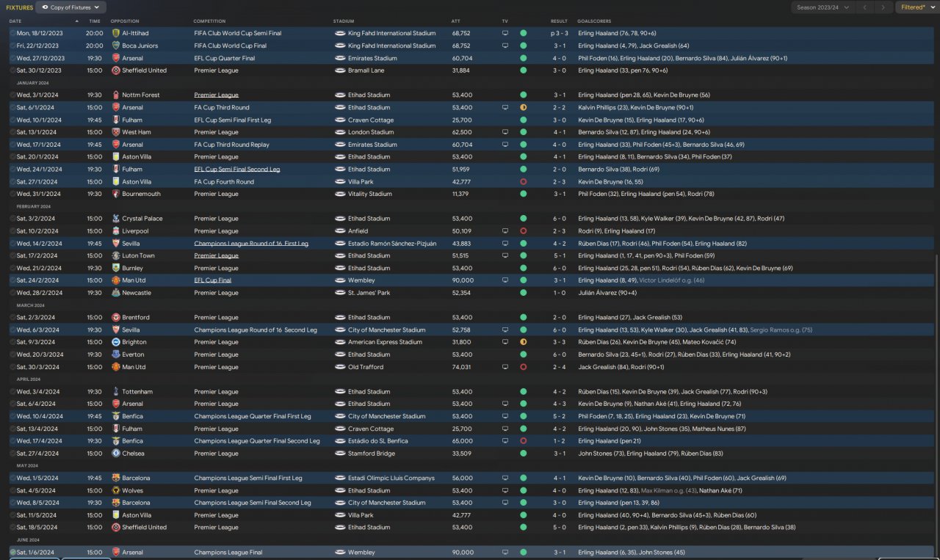This screenshot has width=940, height=560.
Task: Click the 11,379 attendance figure
Action: tap(461, 194)
